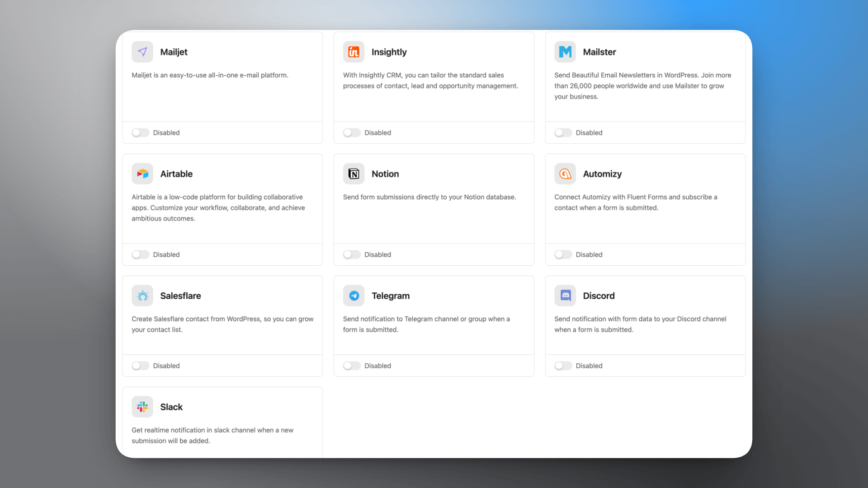The height and width of the screenshot is (488, 868).
Task: Enable the Telegram notification toggle
Action: point(352,366)
